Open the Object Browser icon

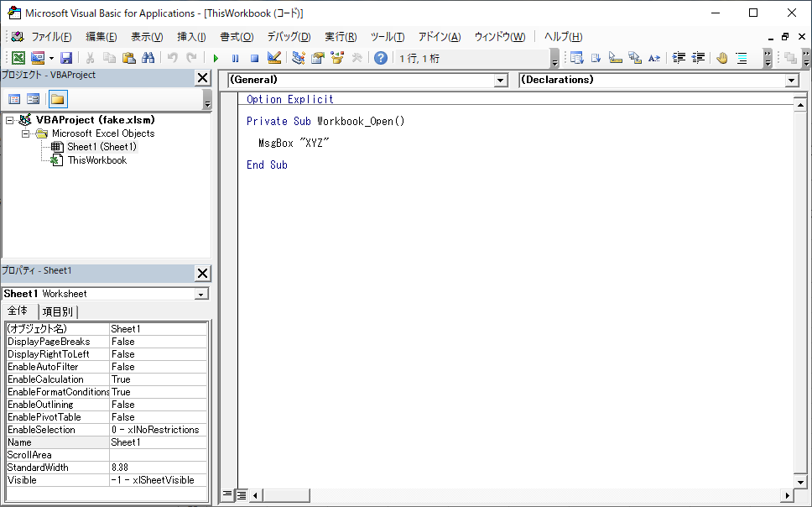(337, 58)
